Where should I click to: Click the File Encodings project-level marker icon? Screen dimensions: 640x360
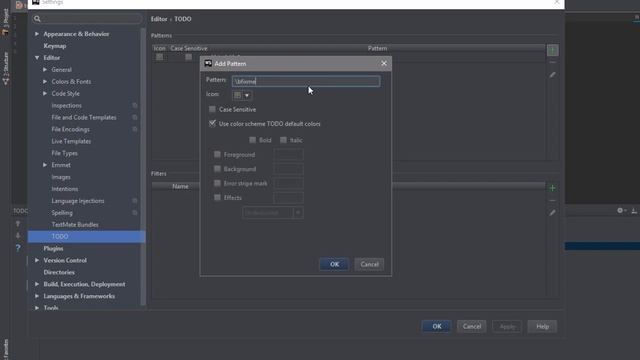click(x=135, y=129)
